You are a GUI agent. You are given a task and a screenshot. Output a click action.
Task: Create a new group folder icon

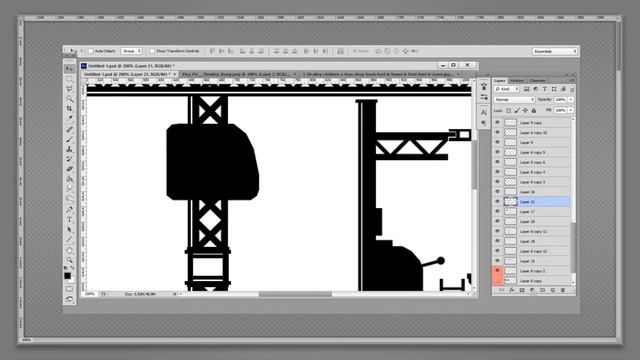[x=542, y=290]
